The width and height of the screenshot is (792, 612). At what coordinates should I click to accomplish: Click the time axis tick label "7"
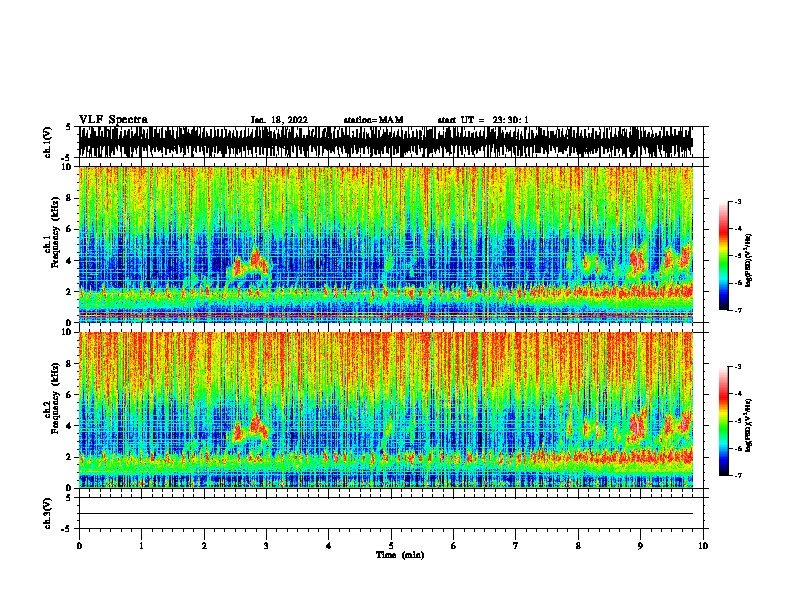516,546
